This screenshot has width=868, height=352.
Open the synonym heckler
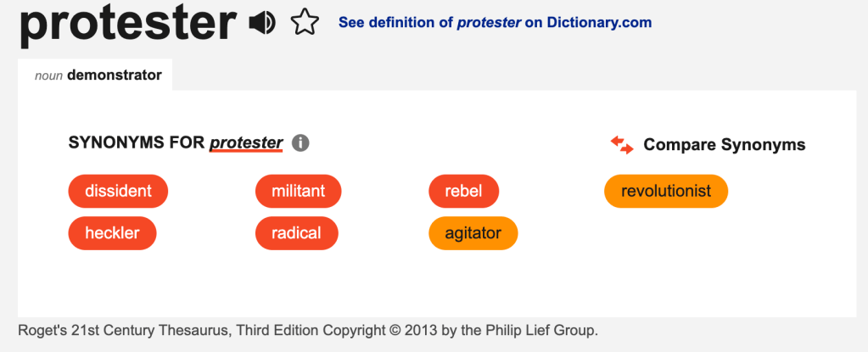click(112, 232)
